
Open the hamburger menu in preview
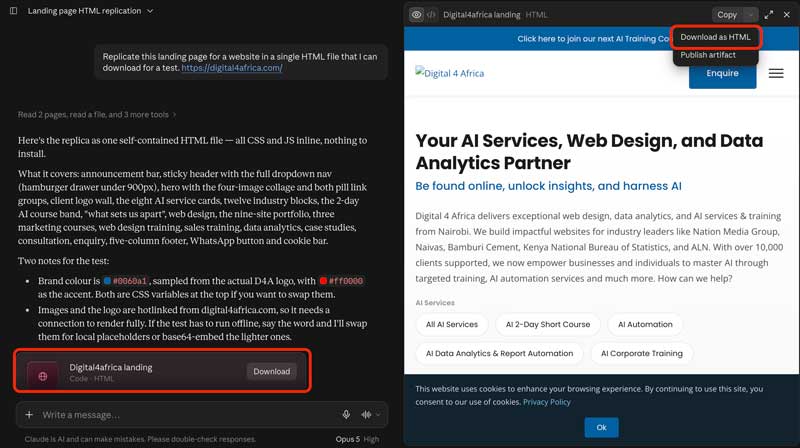pyautogui.click(x=776, y=73)
